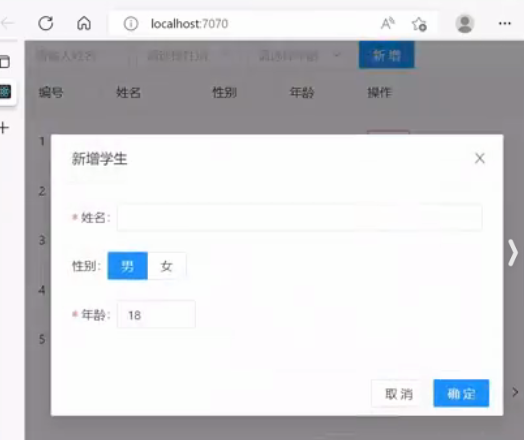Image resolution: width=524 pixels, height=440 pixels.
Task: Select 女 as the gender
Action: 167,266
